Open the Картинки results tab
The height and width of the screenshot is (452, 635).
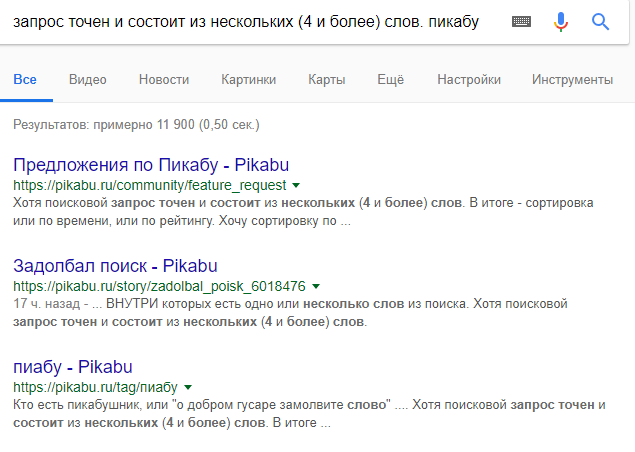249,79
